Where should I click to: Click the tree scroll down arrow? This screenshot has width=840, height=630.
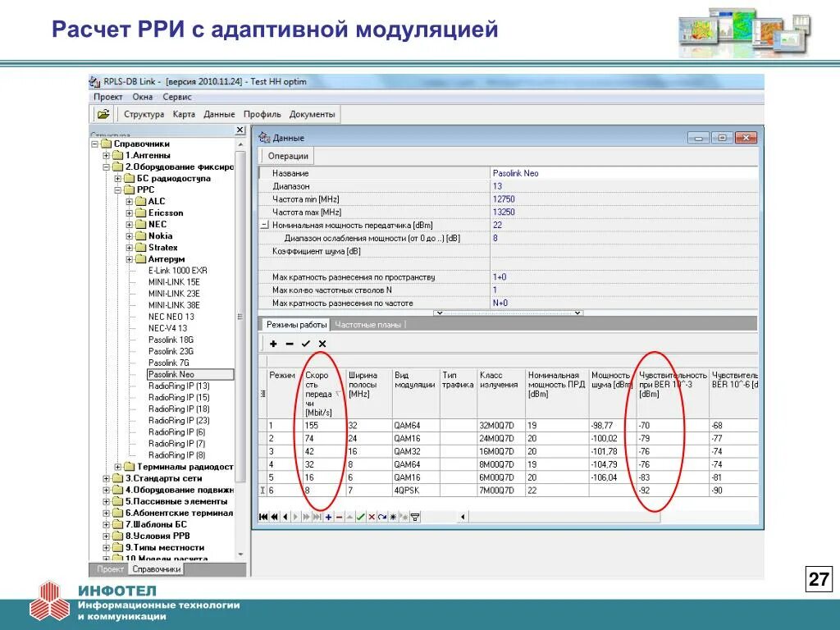click(240, 555)
